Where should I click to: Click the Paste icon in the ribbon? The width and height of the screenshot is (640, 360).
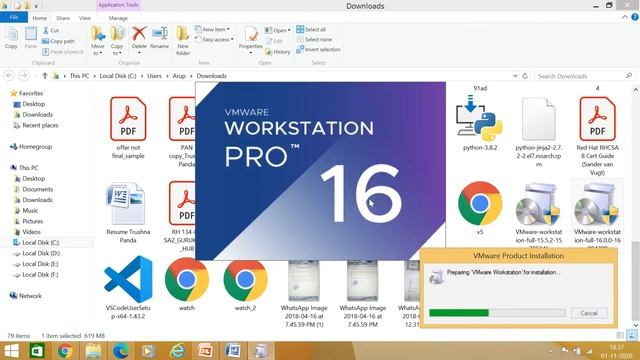tap(31, 38)
